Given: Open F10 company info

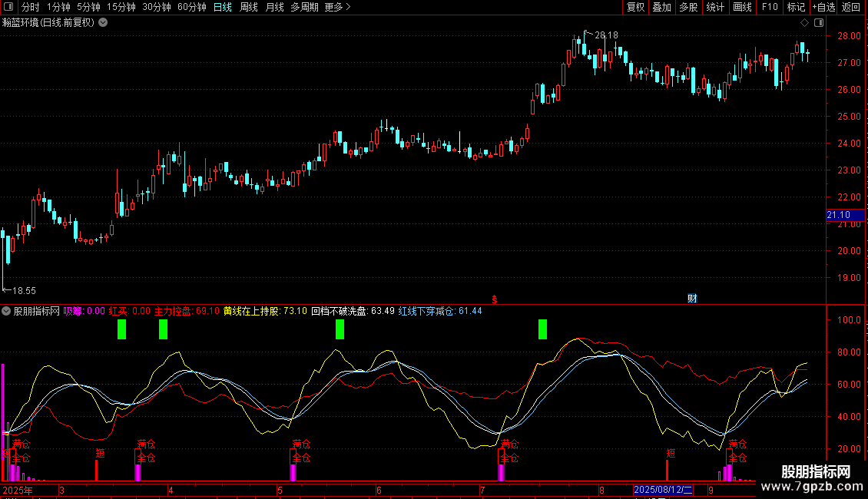Looking at the screenshot, I should pyautogui.click(x=770, y=7).
